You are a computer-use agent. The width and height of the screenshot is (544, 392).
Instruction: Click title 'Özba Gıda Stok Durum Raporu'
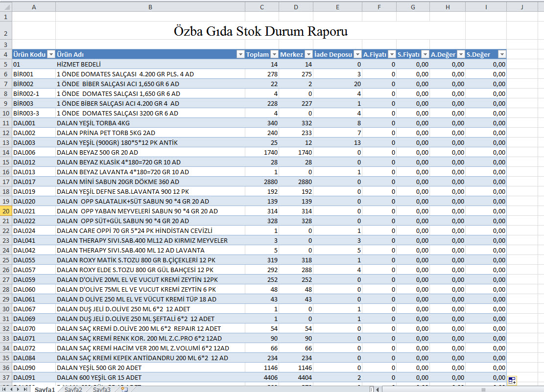[260, 31]
